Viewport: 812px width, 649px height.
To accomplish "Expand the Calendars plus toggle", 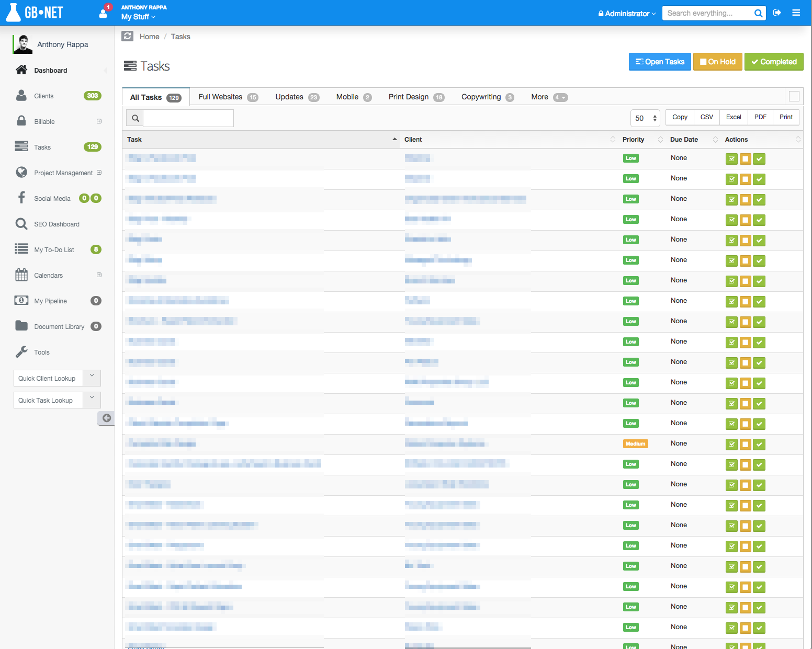I will [x=99, y=275].
